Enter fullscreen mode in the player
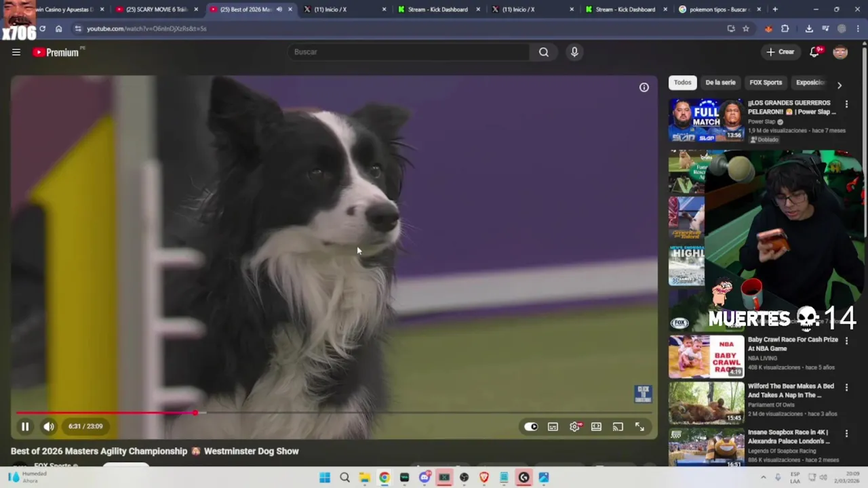The image size is (868, 488). [x=639, y=426]
